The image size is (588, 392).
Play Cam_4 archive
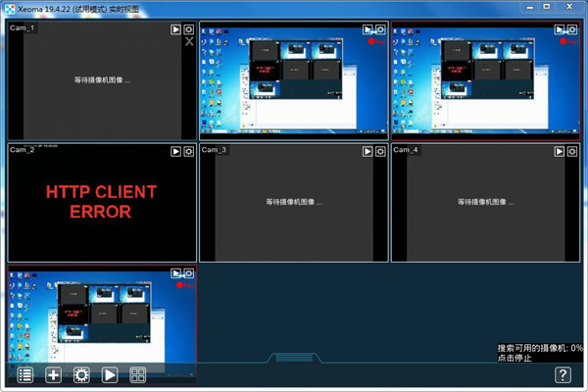(x=560, y=152)
